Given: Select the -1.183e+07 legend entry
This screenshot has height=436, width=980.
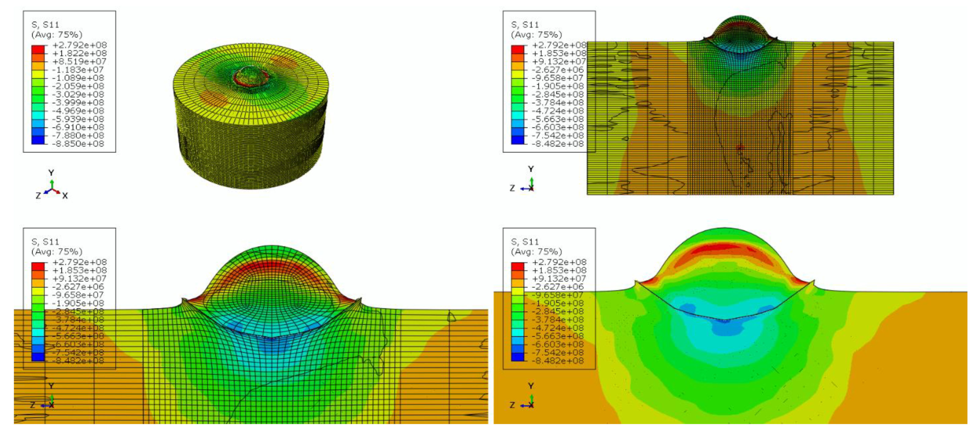Looking at the screenshot, I should click(x=78, y=70).
